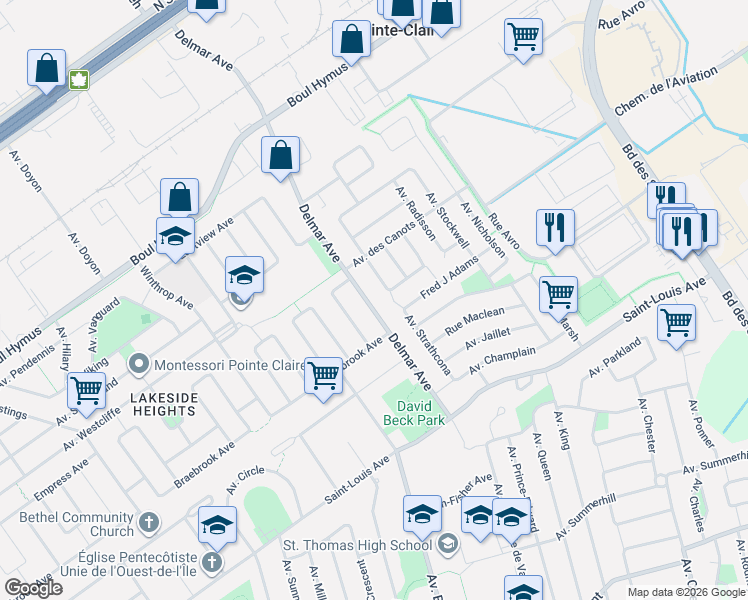Screen dimensions: 748x600
Task: Click the Map data ©2026 Google attribution
Action: click(686, 593)
